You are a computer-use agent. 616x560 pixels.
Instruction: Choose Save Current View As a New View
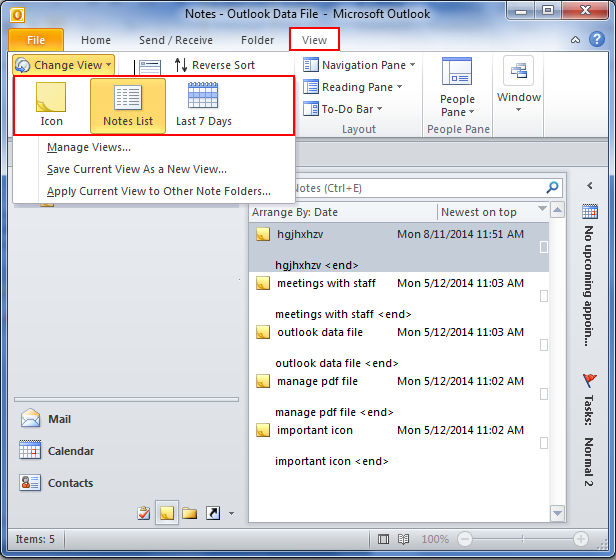[x=137, y=169]
